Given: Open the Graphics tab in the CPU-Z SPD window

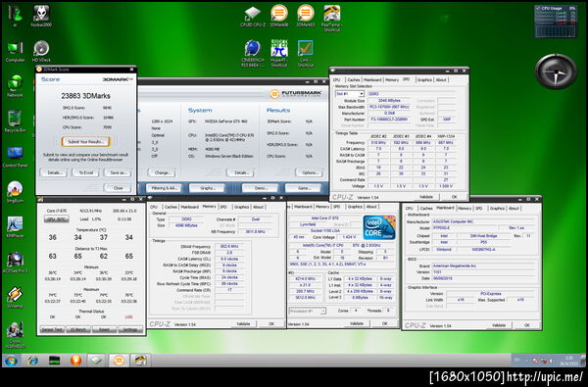Looking at the screenshot, I should (424, 80).
